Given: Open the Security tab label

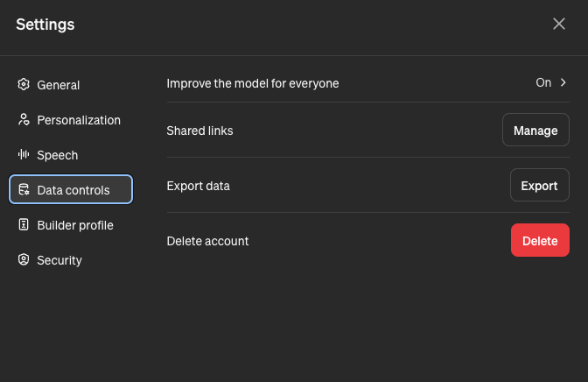Looking at the screenshot, I should [x=59, y=260].
